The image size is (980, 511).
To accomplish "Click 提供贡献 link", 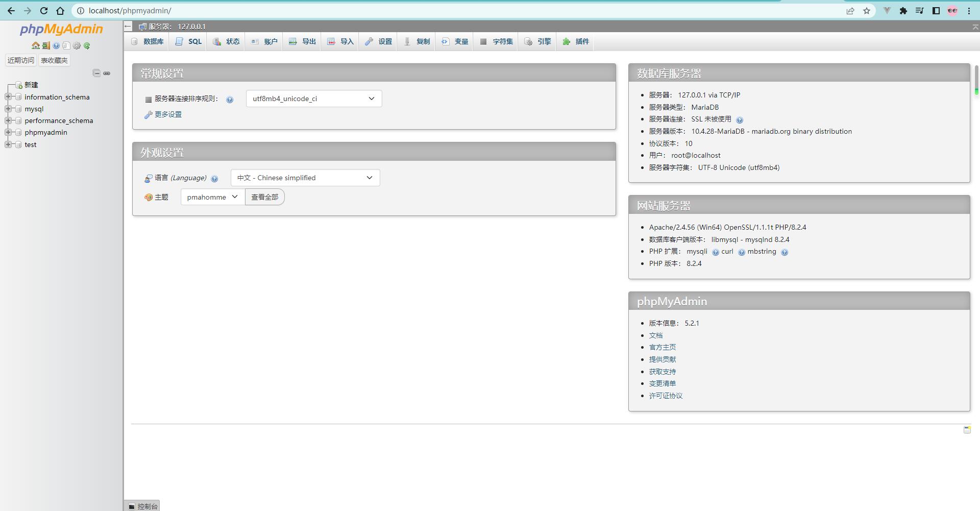I will click(x=663, y=359).
